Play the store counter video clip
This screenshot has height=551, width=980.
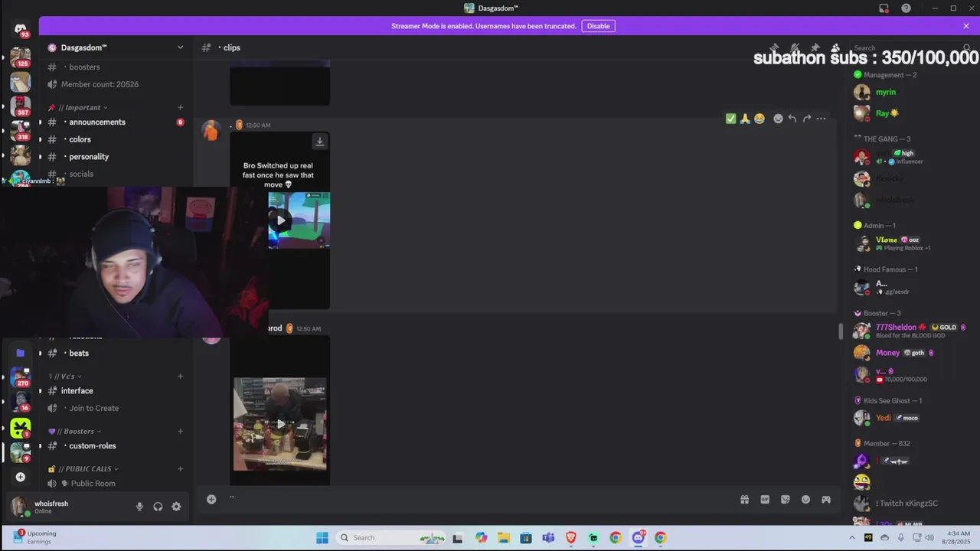[280, 423]
